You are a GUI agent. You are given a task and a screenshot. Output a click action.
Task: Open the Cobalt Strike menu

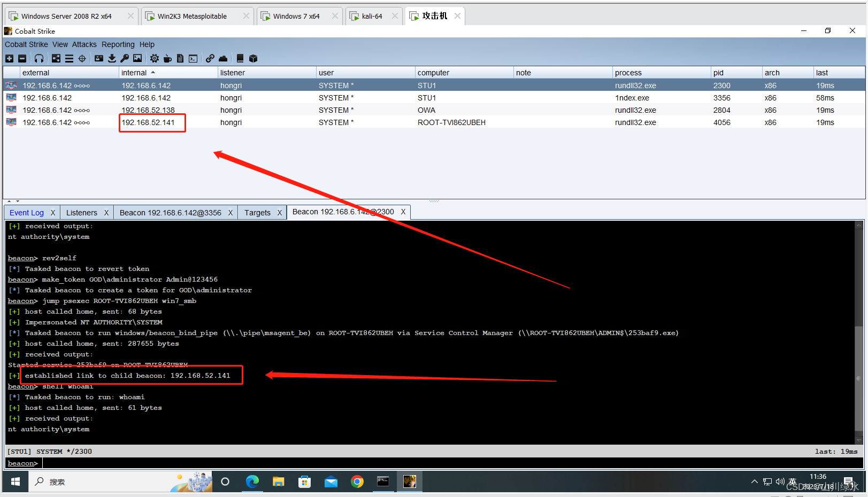[x=26, y=44]
